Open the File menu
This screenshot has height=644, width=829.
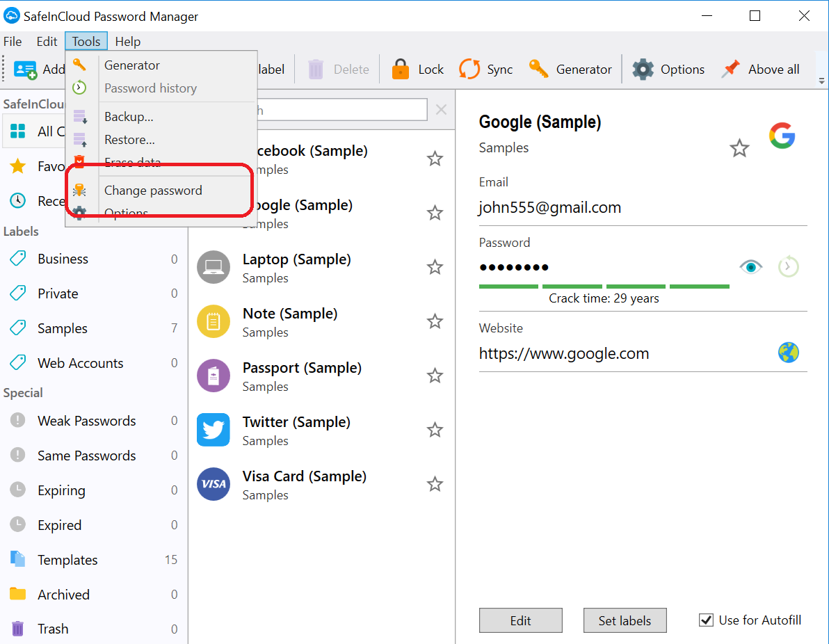tap(13, 41)
